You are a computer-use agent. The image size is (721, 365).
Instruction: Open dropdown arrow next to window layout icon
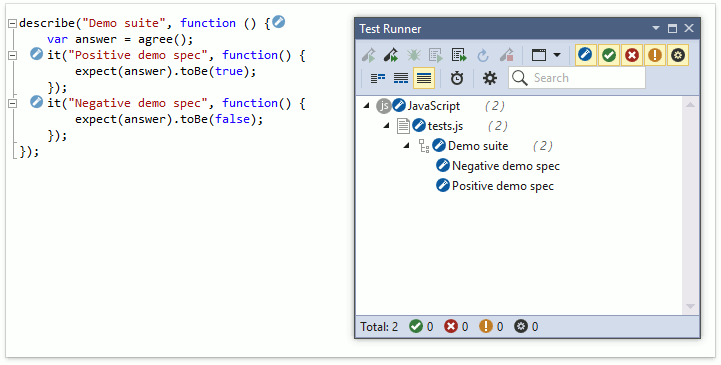[x=557, y=56]
